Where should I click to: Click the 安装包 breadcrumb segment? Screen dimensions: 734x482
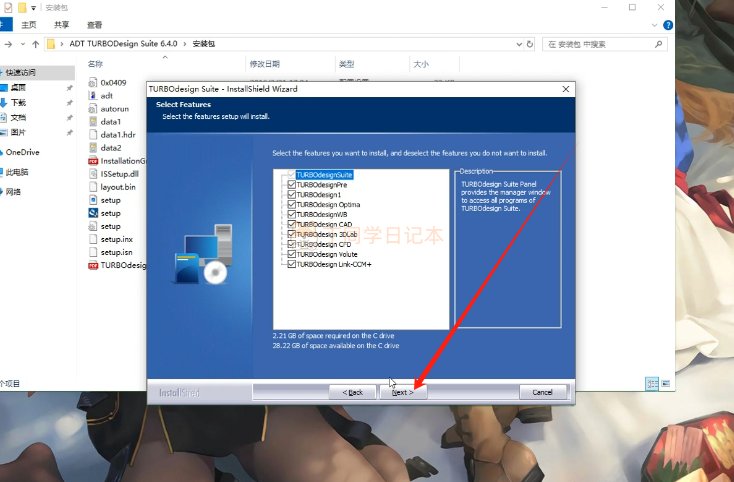point(203,44)
